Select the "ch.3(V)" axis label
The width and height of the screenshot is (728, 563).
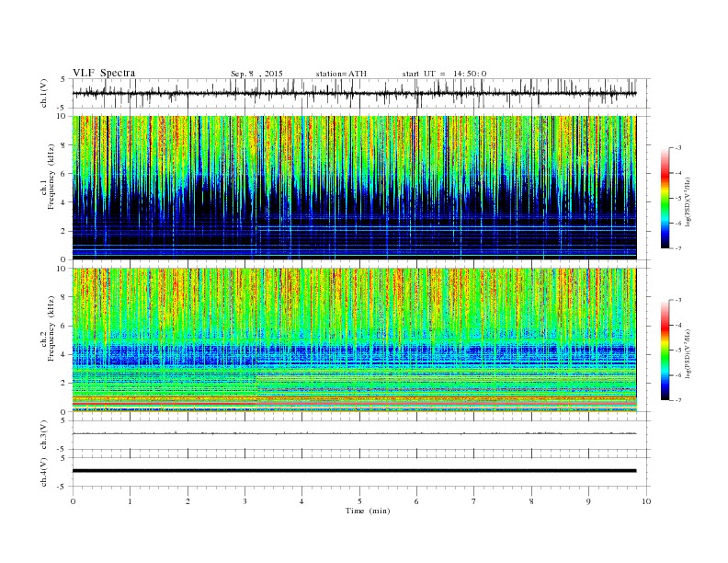pos(44,435)
